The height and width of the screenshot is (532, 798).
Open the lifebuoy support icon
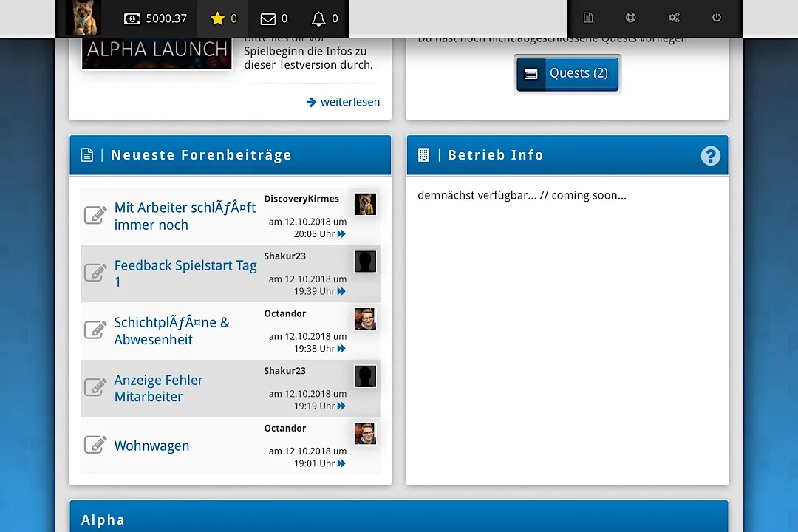tap(630, 18)
